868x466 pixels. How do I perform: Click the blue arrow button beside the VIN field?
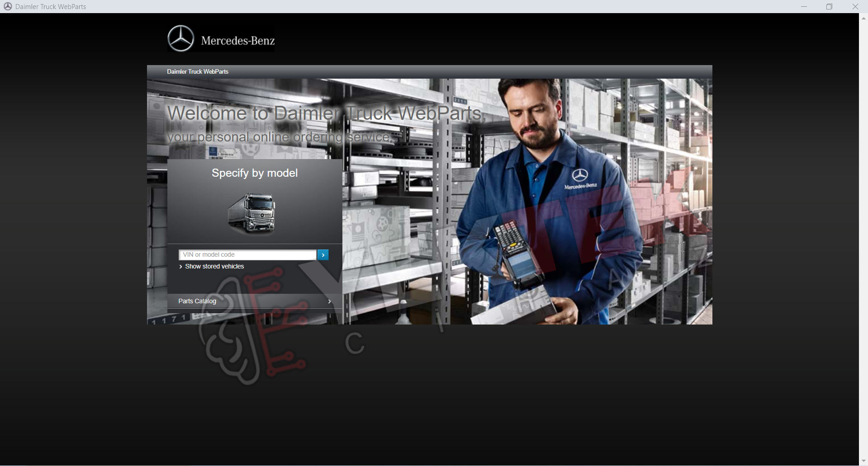tap(323, 255)
